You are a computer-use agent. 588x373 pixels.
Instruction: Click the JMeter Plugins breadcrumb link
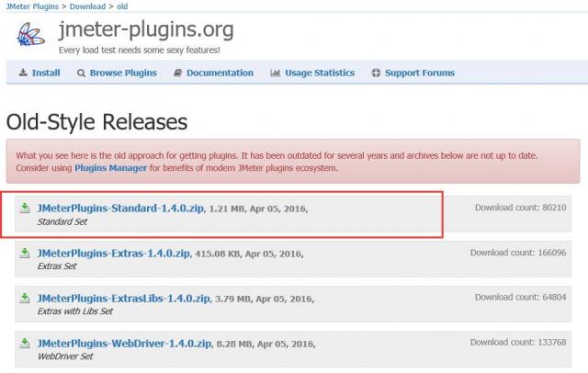click(x=30, y=6)
